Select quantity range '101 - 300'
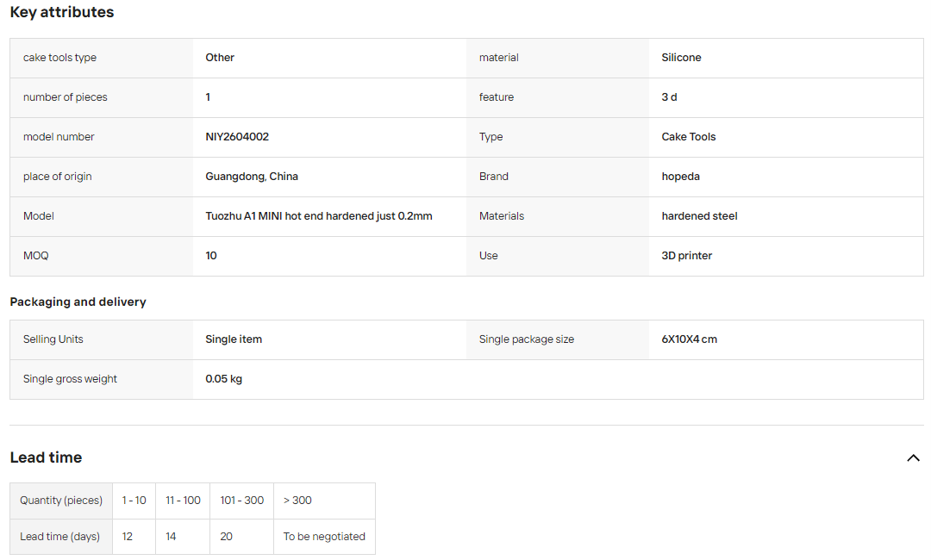The height and width of the screenshot is (560, 931). tap(241, 501)
